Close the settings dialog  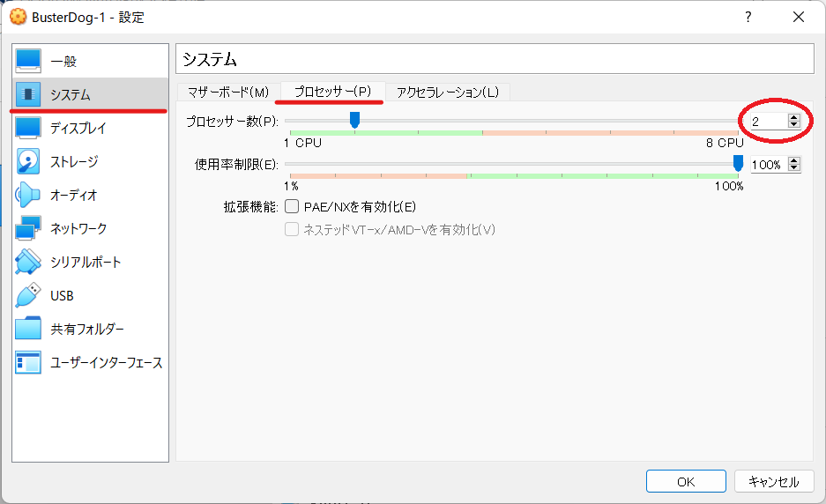(799, 17)
